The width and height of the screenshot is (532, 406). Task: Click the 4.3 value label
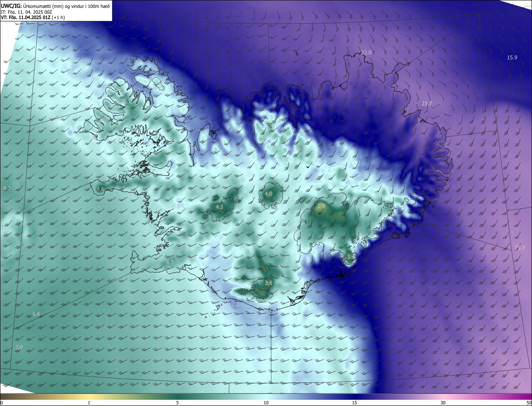coord(219,207)
